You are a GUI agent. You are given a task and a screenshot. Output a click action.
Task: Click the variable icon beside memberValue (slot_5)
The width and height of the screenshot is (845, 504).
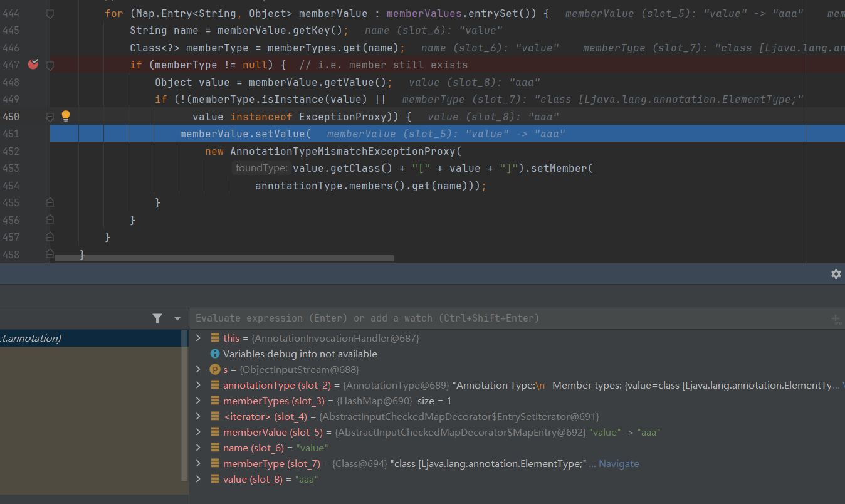coord(215,433)
